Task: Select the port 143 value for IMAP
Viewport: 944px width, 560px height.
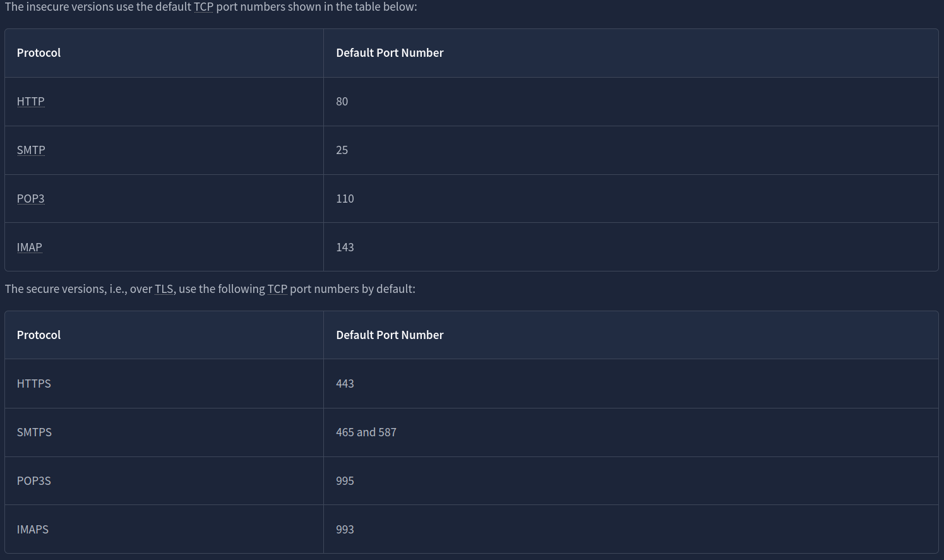Action: coord(345,247)
